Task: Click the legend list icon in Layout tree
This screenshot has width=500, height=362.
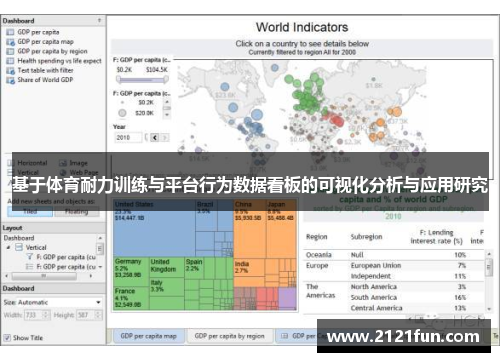Action: click(x=30, y=267)
